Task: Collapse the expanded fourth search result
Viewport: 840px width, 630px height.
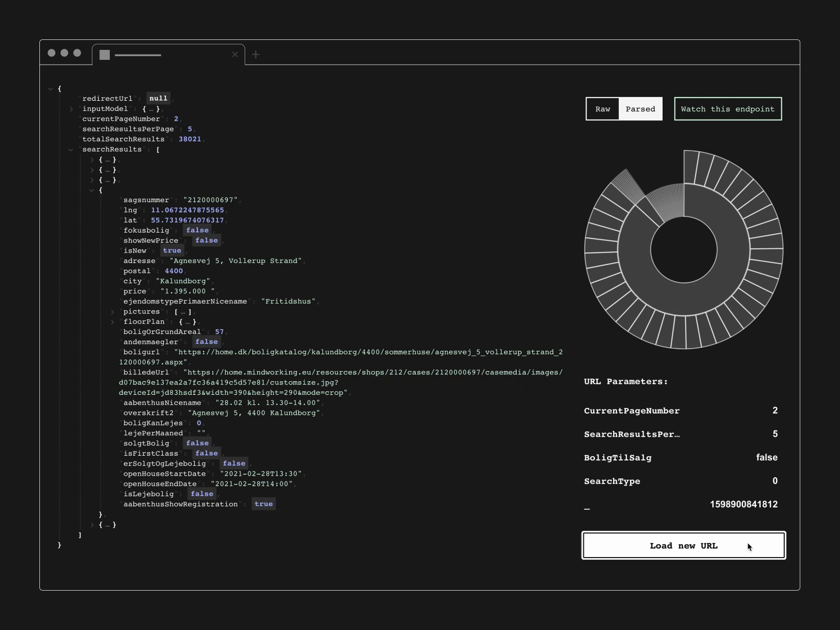Action: coord(92,190)
